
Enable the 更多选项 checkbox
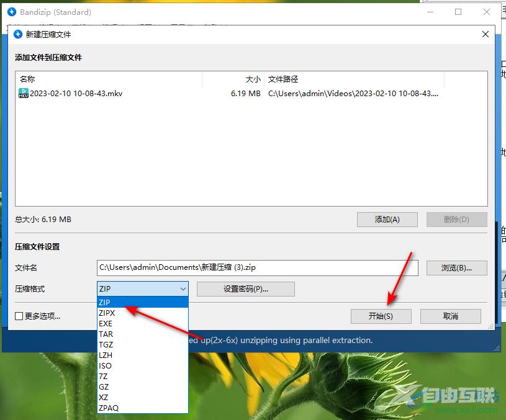coord(19,316)
